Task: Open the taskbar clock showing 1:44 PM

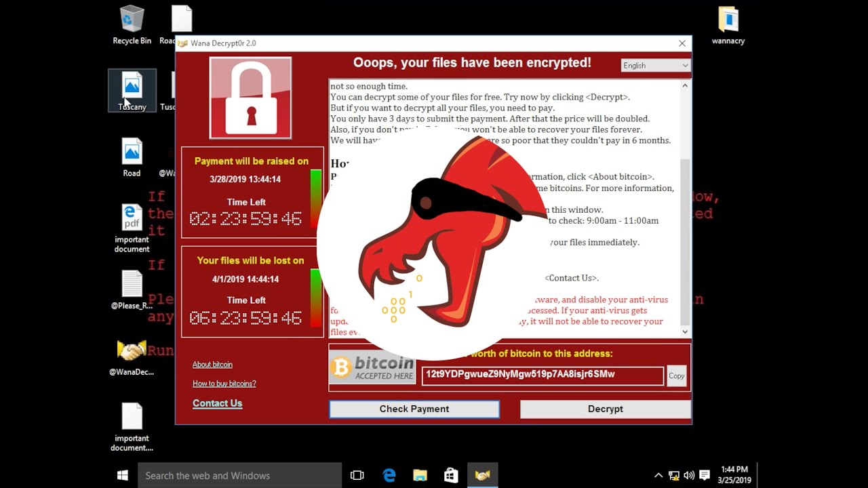Action: pos(734,475)
